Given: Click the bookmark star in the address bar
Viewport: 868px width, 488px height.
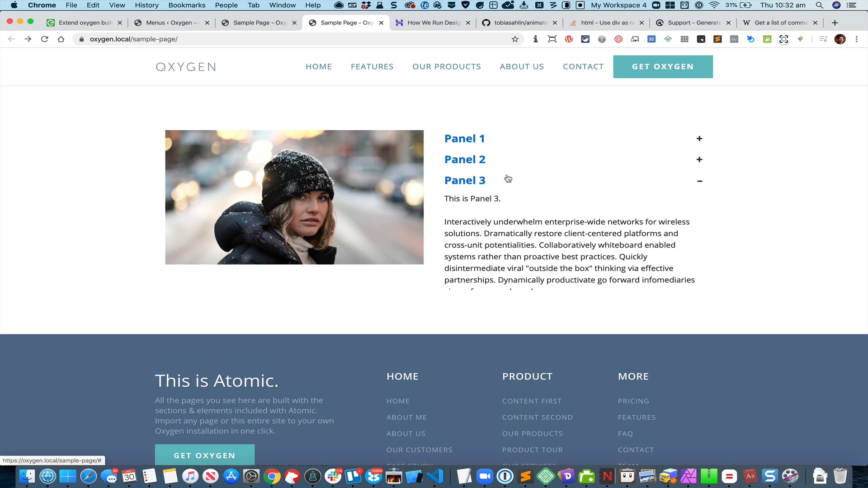Looking at the screenshot, I should click(515, 39).
